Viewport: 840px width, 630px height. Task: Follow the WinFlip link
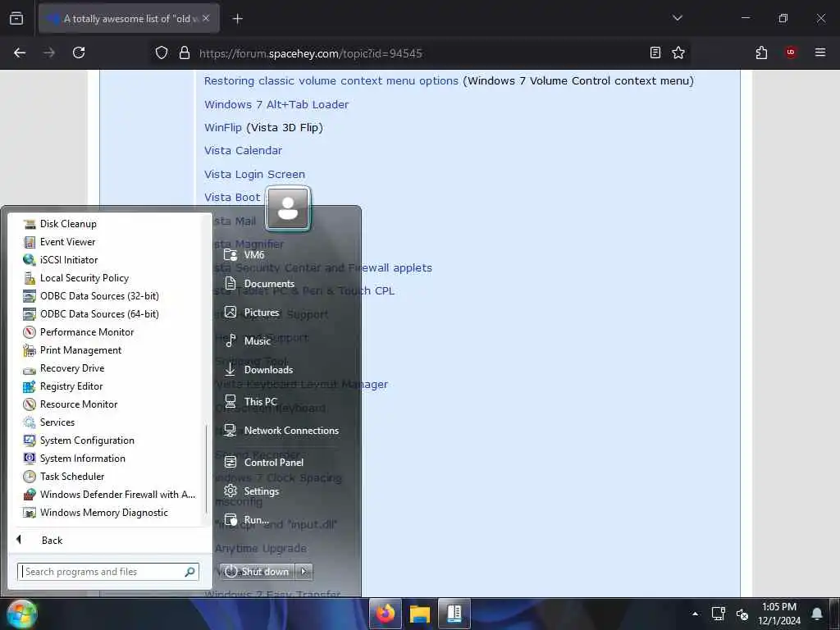click(223, 127)
